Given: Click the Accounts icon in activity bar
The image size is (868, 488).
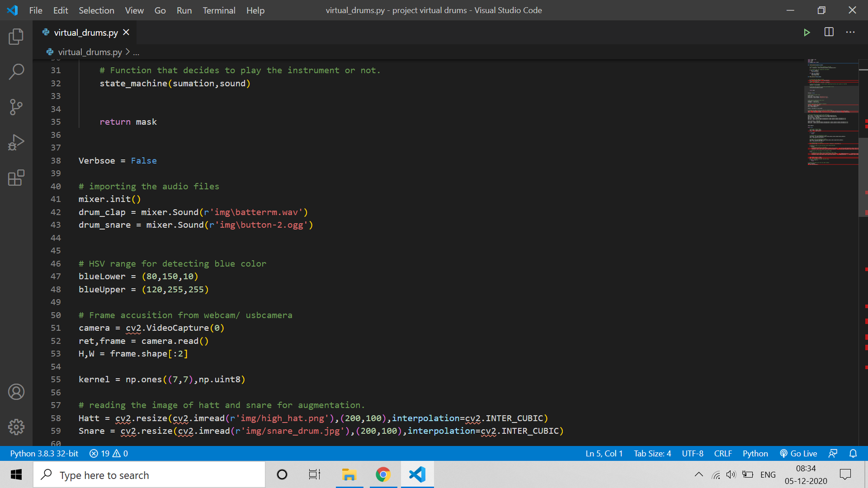Looking at the screenshot, I should (x=16, y=392).
